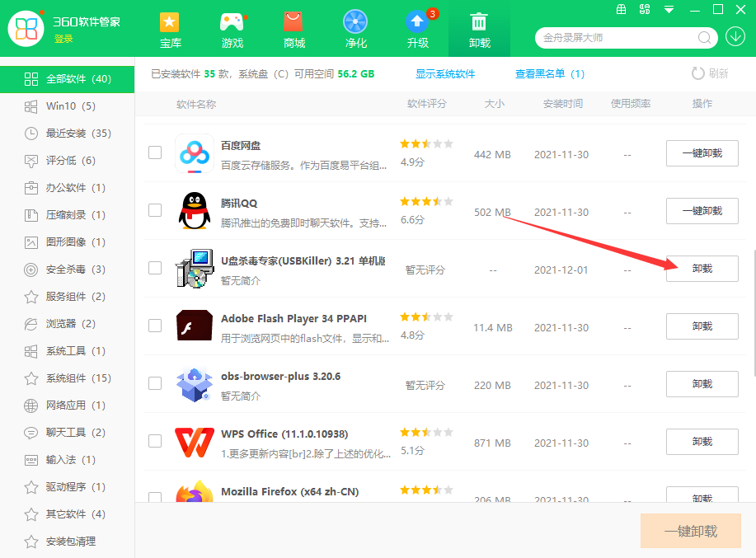Uninstall WPS Office with 卸载 button

pyautogui.click(x=702, y=442)
